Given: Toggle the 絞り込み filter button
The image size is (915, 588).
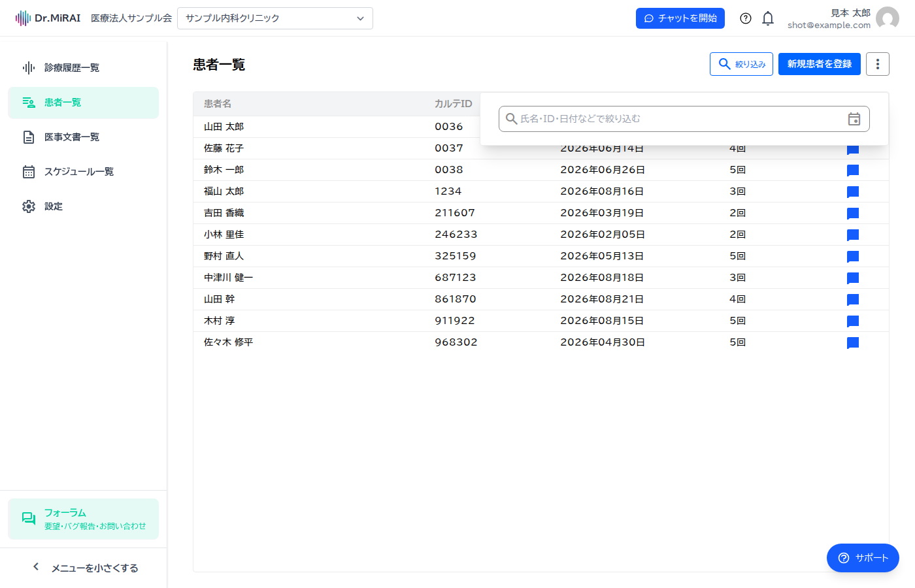Looking at the screenshot, I should coord(741,64).
